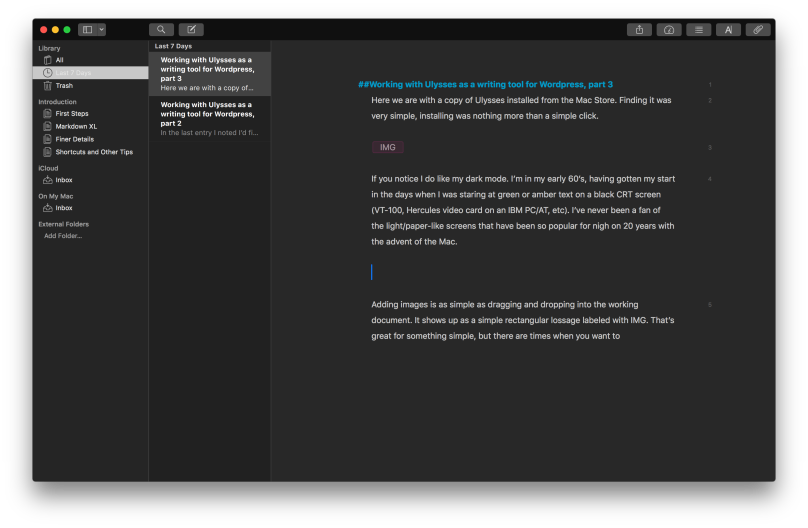Click the Trash bin icon
808x528 pixels.
click(47, 86)
